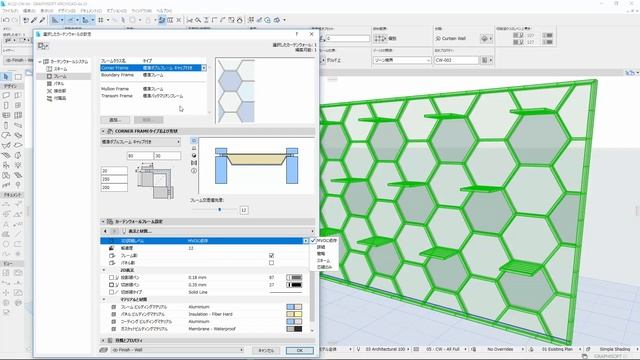Click the shaded sphere icon beside section preview

pos(194,156)
